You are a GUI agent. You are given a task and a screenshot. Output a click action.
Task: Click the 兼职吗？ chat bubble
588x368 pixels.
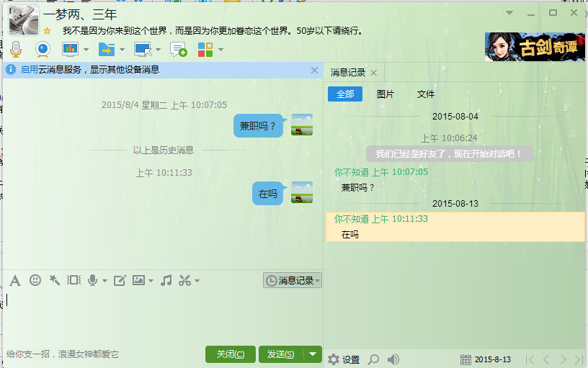pos(258,126)
